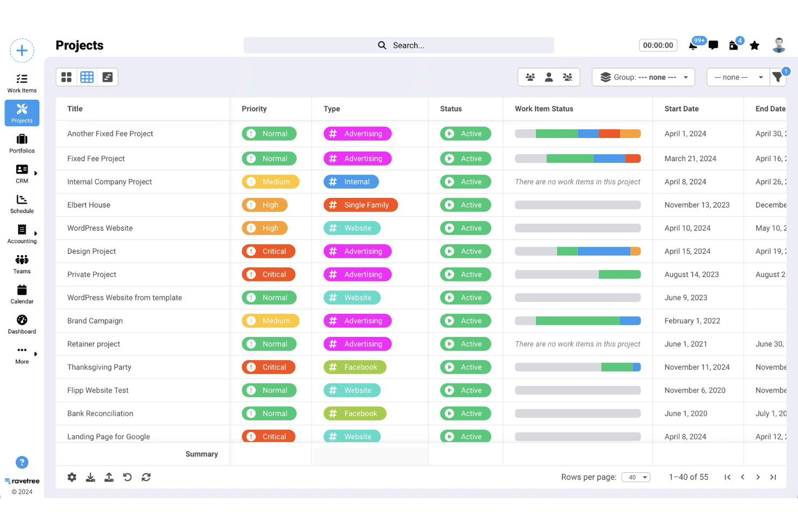Open the chat messages icon
This screenshot has height=532, width=798.
pyautogui.click(x=713, y=45)
